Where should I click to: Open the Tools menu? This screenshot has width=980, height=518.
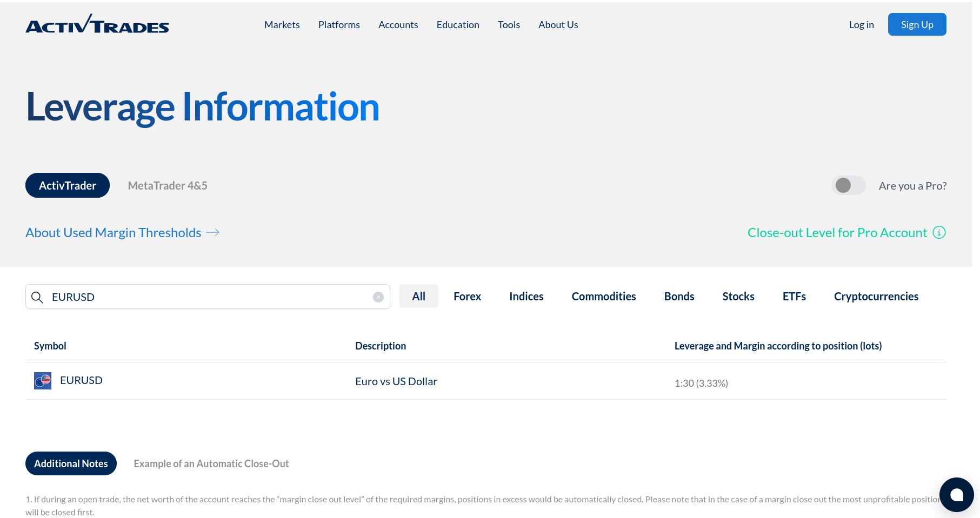(x=509, y=25)
